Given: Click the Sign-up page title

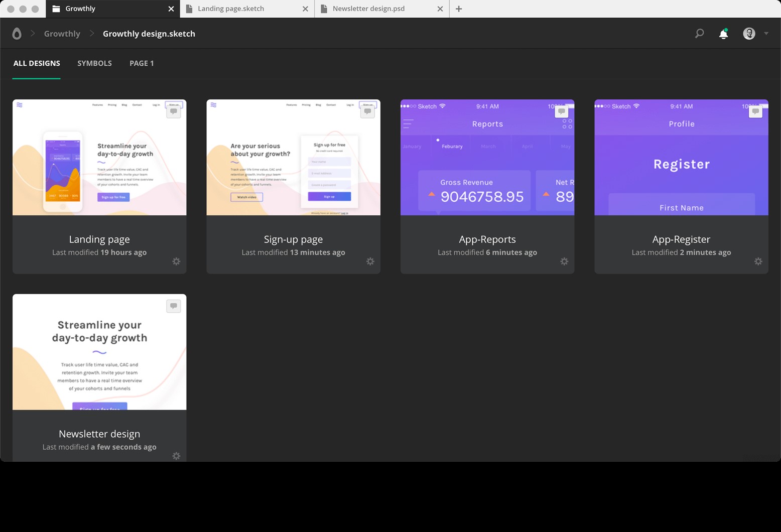Looking at the screenshot, I should pyautogui.click(x=294, y=239).
